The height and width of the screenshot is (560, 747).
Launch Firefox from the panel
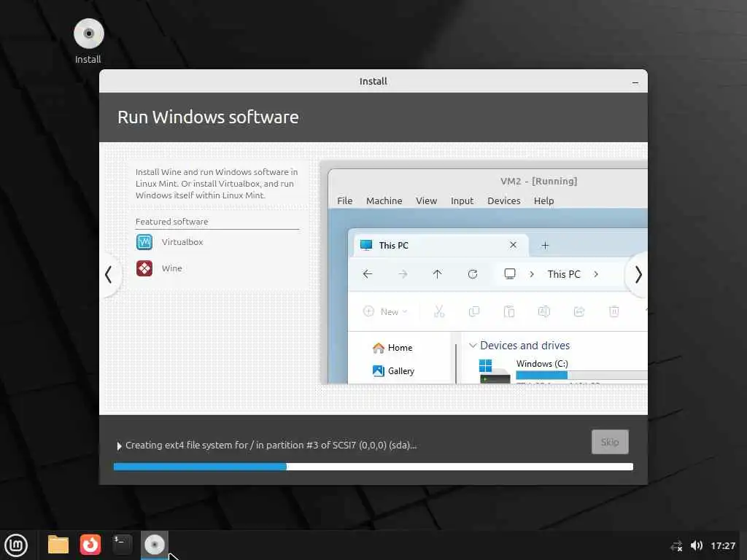[x=90, y=545]
